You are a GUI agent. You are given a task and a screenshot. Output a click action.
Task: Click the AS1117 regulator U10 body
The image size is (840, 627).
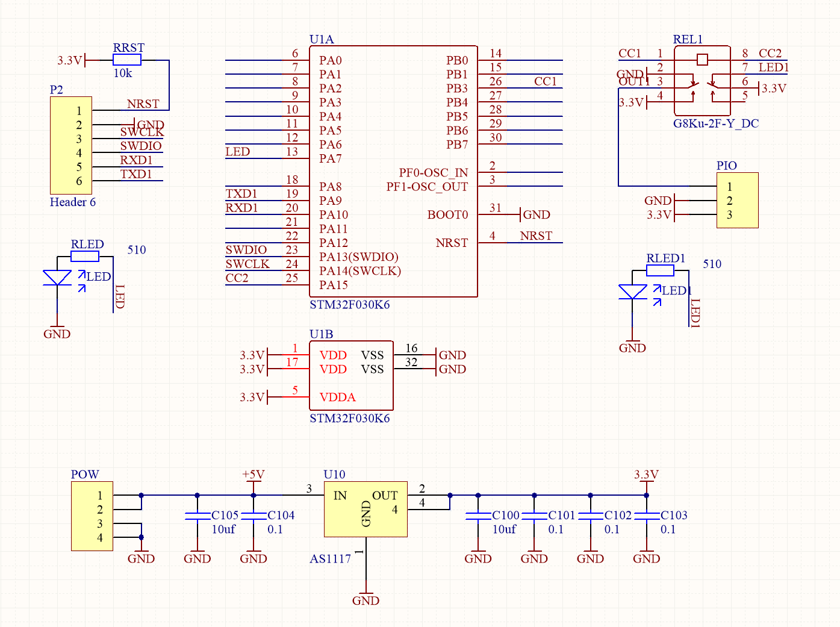[x=366, y=509]
